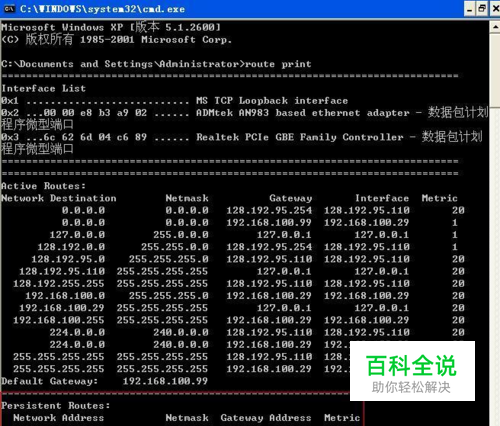Click the 'Interface' column header
500x426 pixels.
[x=382, y=198]
